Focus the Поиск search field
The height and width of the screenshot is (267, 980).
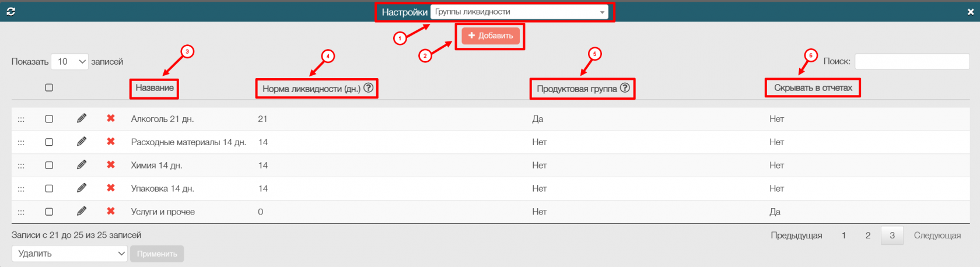(912, 61)
